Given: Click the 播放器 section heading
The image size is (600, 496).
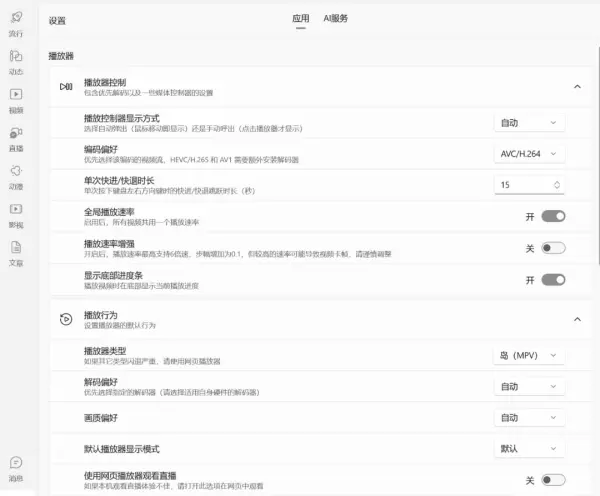Looking at the screenshot, I should click(61, 56).
